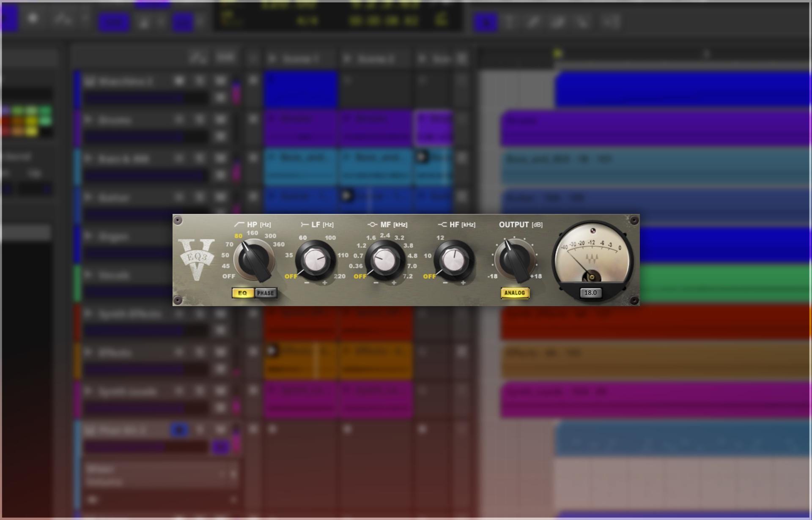Screen dimensions: 812x520
Task: Select 0.36 kHz on the MF band
Action: point(356,266)
